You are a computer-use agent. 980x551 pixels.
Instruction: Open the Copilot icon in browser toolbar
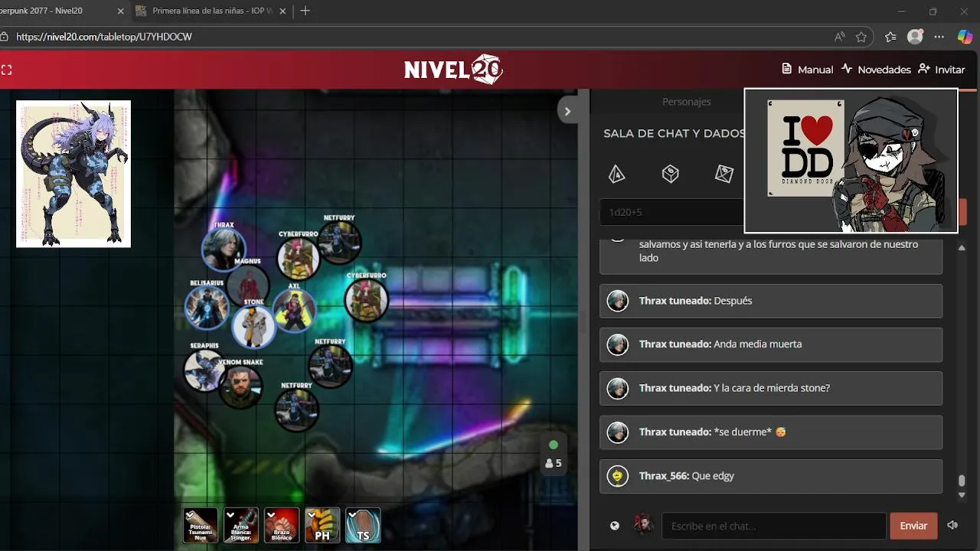(x=965, y=37)
